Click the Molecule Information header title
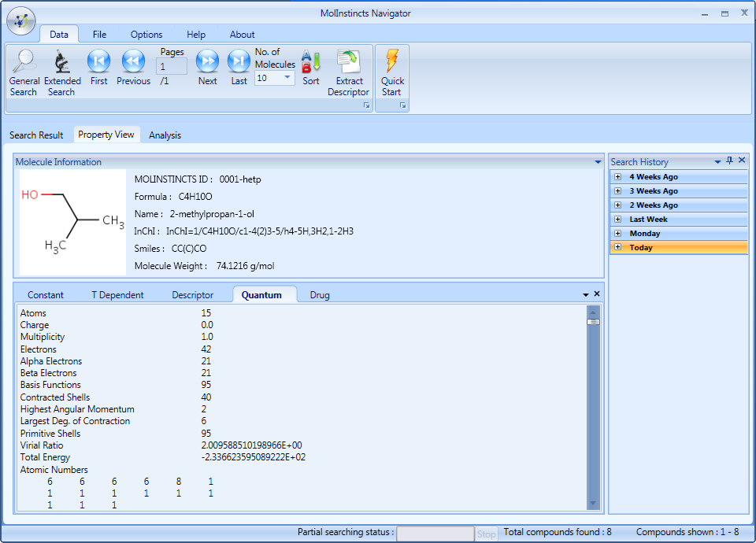The width and height of the screenshot is (756, 543). point(58,162)
